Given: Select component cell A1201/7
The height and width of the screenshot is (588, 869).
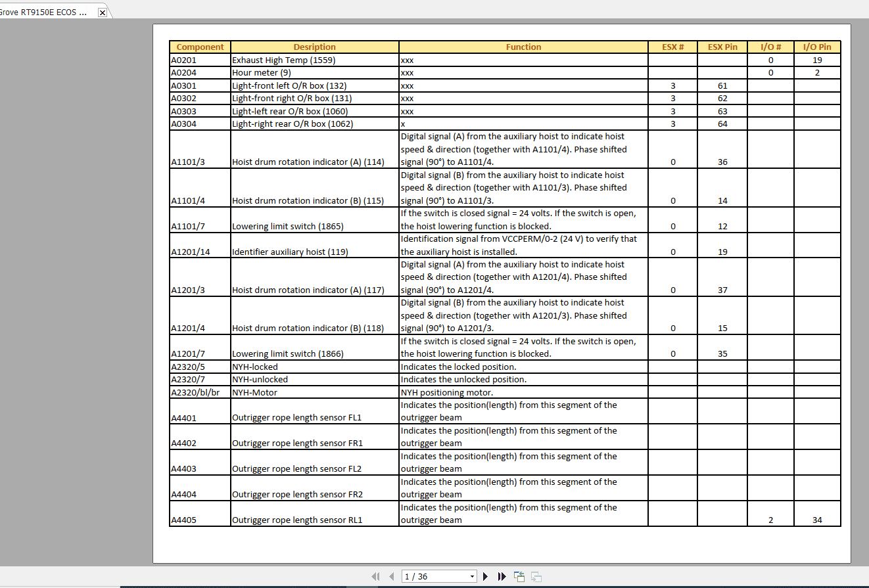Looking at the screenshot, I should click(200, 348).
